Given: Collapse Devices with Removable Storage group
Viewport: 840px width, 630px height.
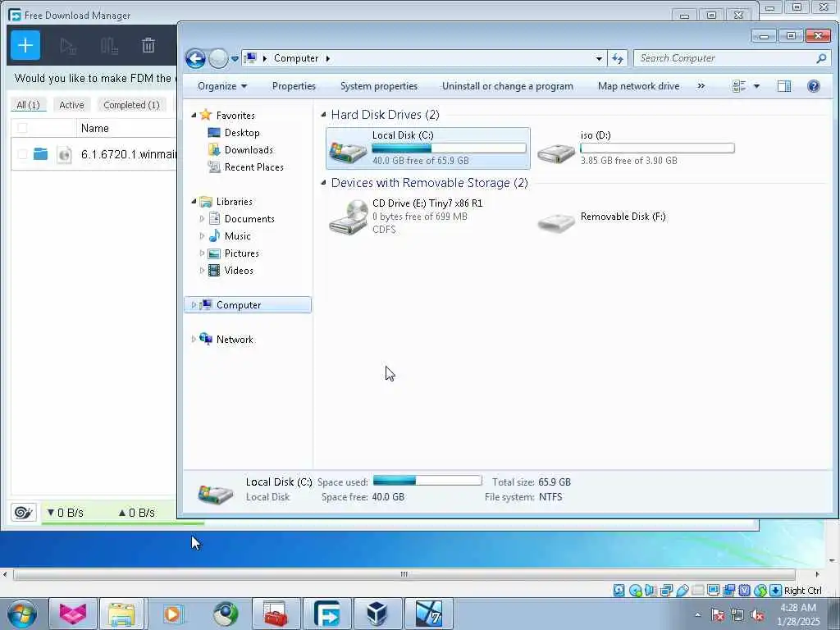Looking at the screenshot, I should (323, 183).
